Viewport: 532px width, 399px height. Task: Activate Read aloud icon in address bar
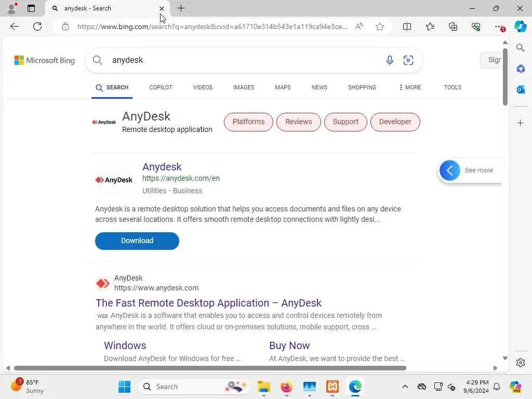[360, 26]
